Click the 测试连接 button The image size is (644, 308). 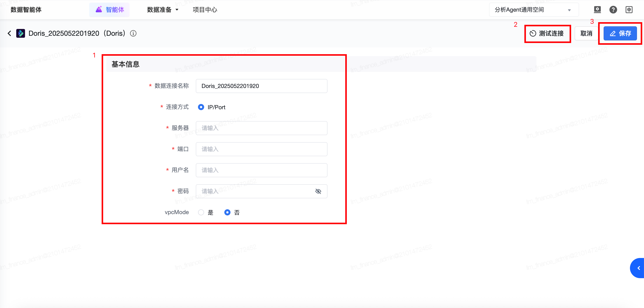click(547, 34)
